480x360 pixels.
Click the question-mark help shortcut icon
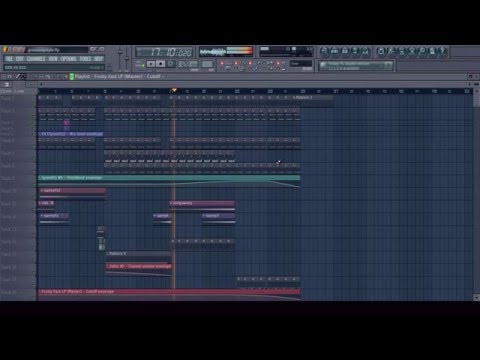click(x=442, y=51)
